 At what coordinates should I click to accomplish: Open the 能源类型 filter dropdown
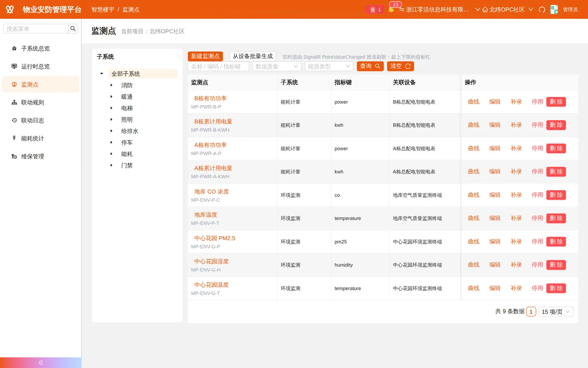click(x=329, y=66)
